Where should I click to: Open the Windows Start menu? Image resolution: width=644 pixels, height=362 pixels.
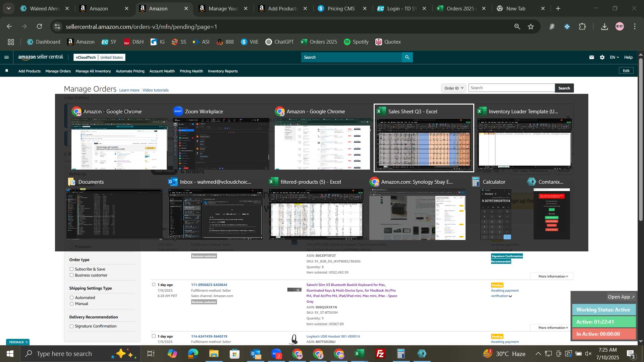[10, 354]
